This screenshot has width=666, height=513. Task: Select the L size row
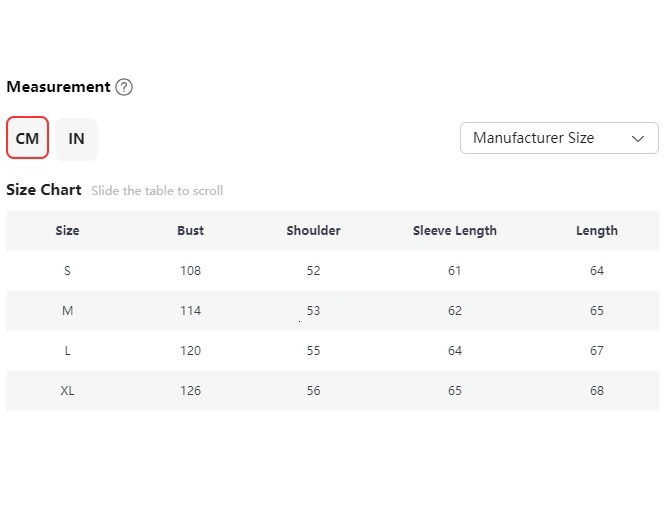pyautogui.click(x=67, y=351)
